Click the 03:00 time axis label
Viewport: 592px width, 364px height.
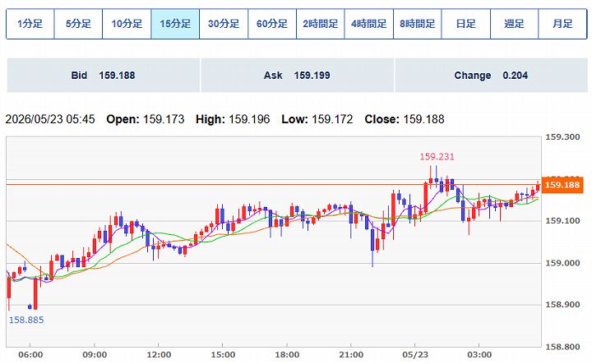(x=479, y=355)
